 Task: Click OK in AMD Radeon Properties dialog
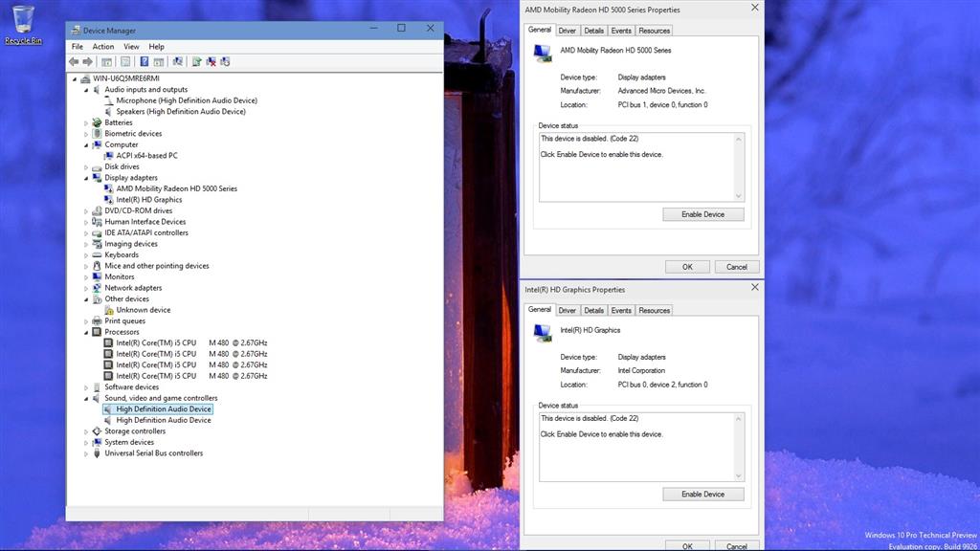tap(687, 267)
